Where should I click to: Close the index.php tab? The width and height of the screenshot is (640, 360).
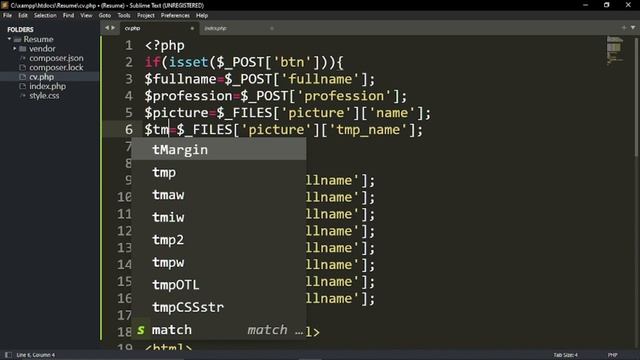click(x=272, y=29)
